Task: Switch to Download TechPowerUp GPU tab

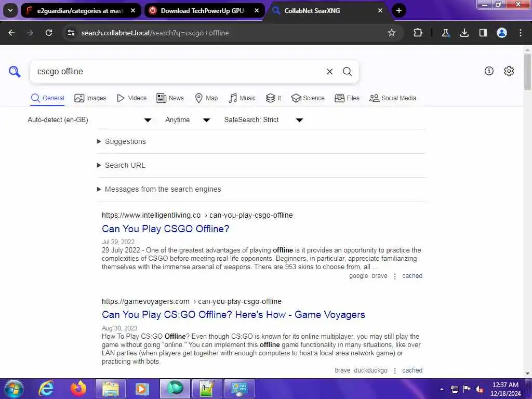Action: click(204, 10)
